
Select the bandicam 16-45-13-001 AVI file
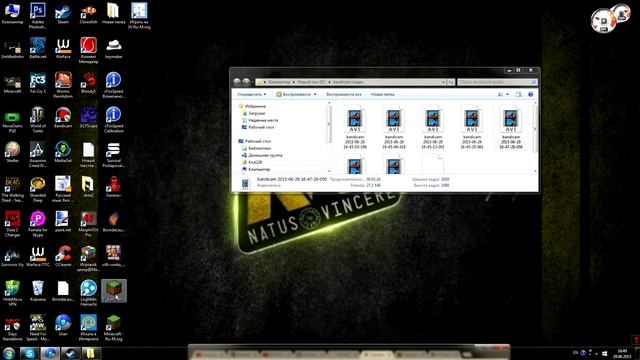433,127
